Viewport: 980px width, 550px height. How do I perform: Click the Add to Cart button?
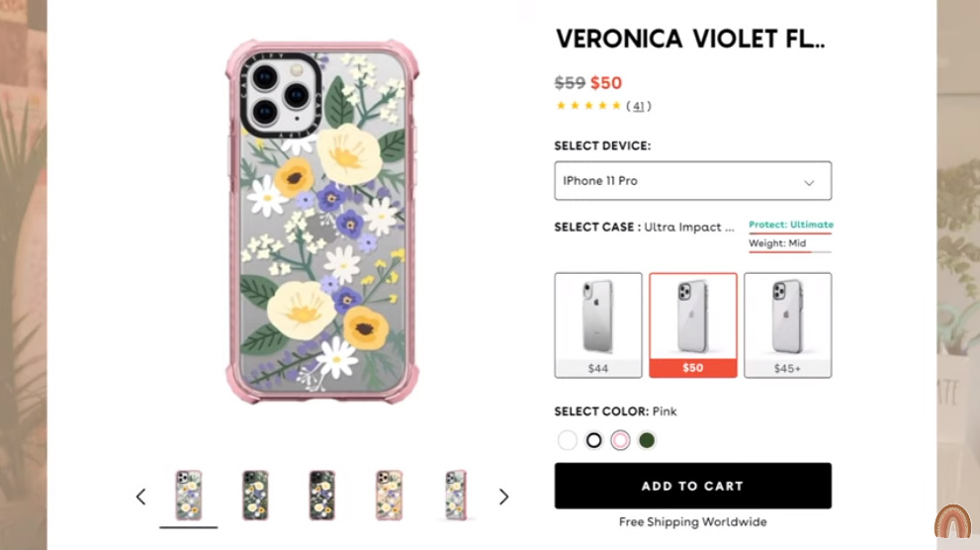click(x=692, y=486)
